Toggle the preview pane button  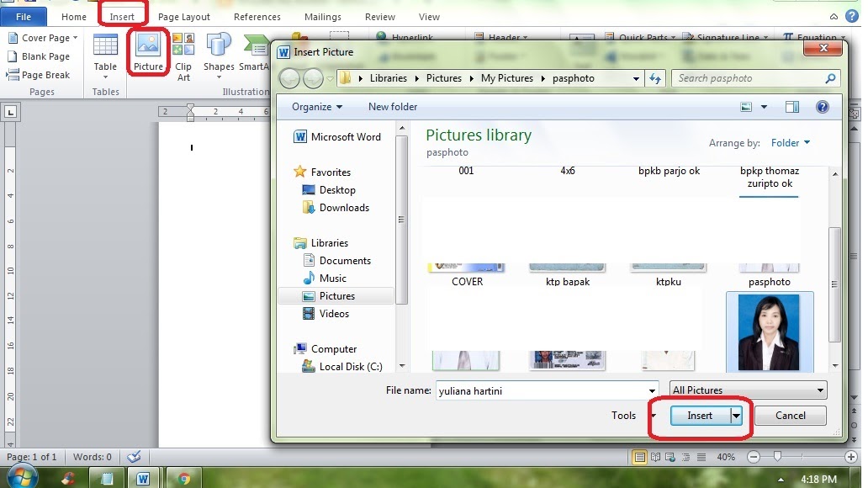792,107
